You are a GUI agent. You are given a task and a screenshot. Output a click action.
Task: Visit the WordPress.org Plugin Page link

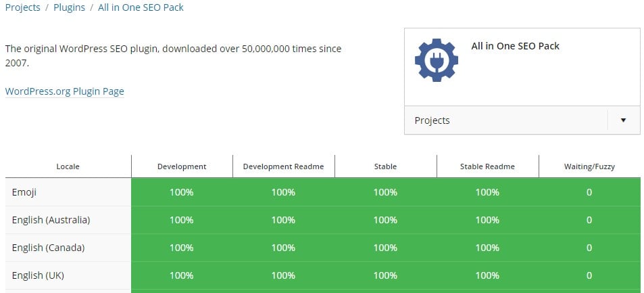point(64,91)
